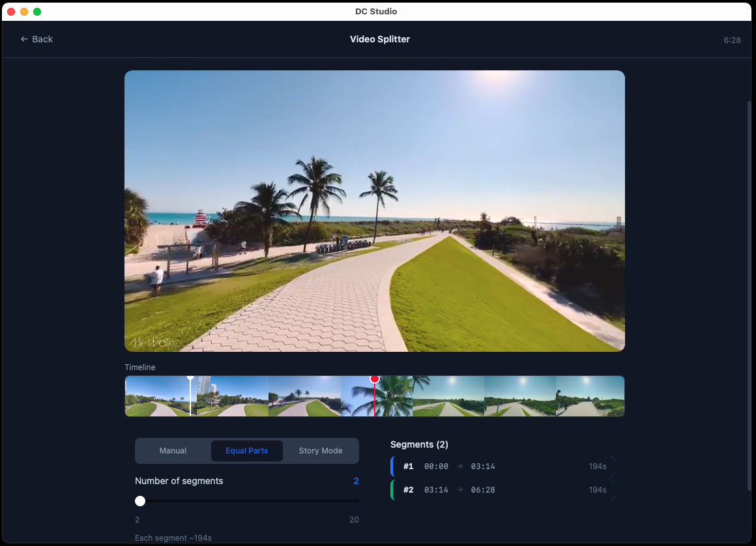Select the Manual splitting mode
Screen dimensions: 756x546
(x=173, y=450)
